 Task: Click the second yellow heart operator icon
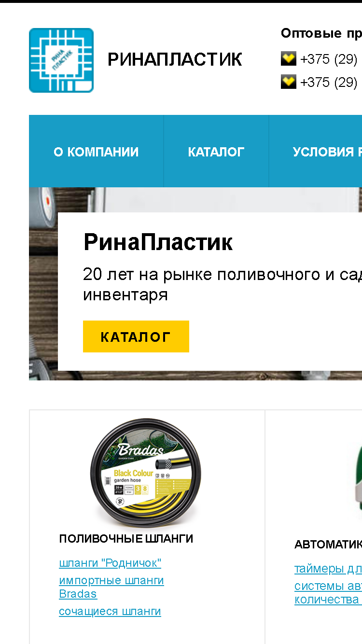tap(289, 82)
